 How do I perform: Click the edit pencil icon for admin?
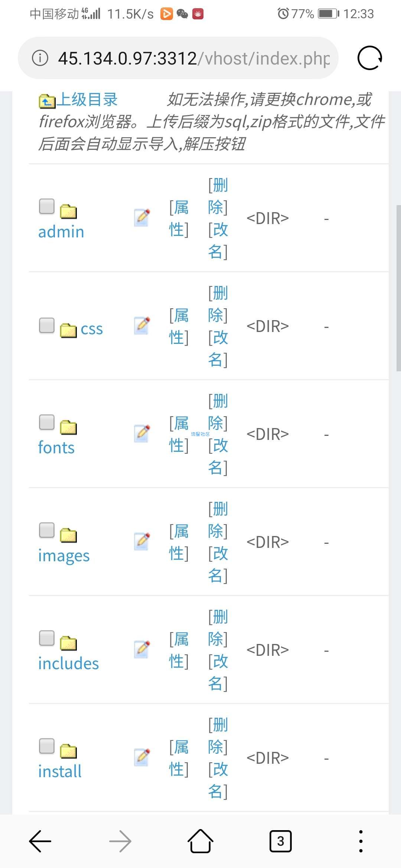[142, 218]
